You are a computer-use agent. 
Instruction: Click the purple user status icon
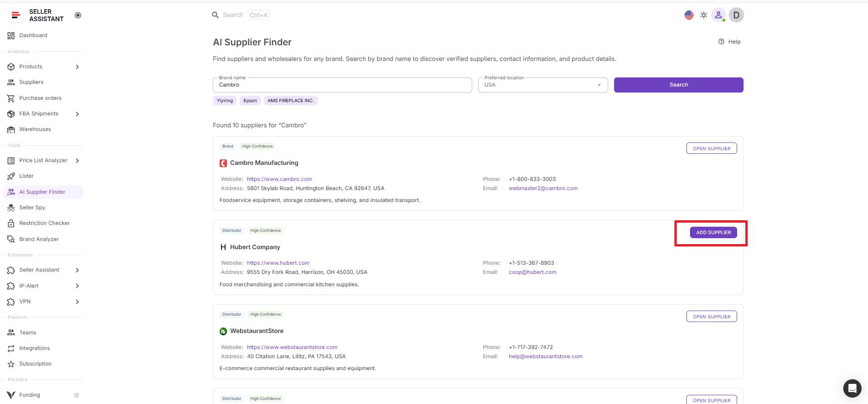(718, 15)
